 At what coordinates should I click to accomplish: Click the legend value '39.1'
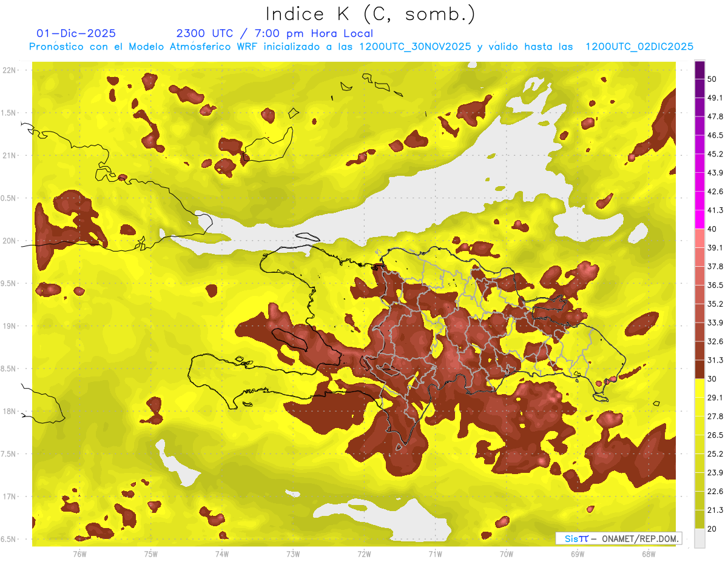pyautogui.click(x=715, y=248)
